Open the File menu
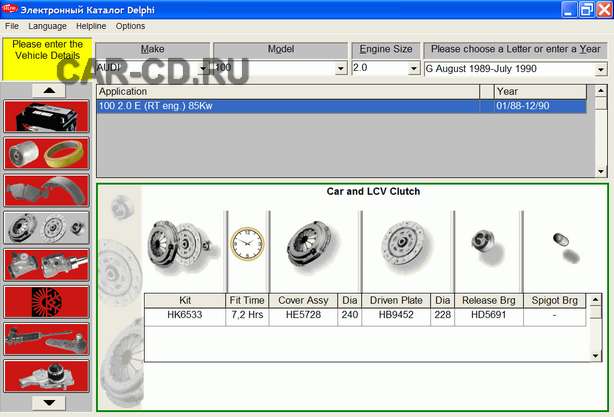 click(x=12, y=26)
